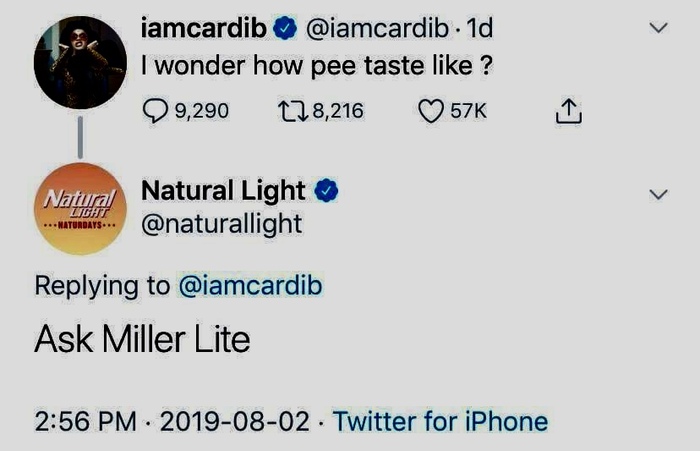Open the Natural Light logo avatar
Image resolution: width=700 pixels, height=451 pixels.
click(x=80, y=208)
